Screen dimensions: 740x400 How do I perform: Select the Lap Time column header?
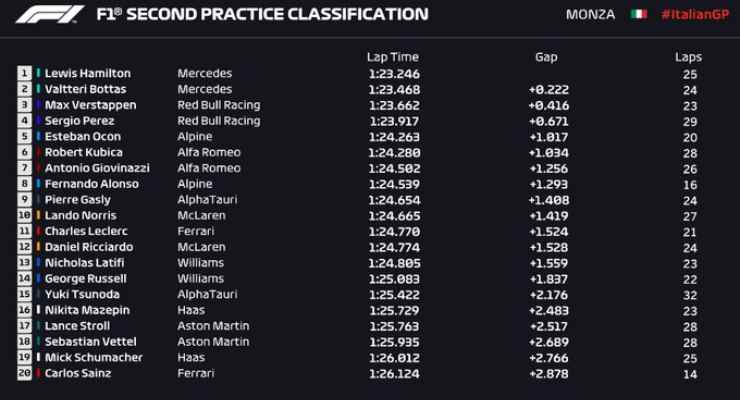click(393, 57)
